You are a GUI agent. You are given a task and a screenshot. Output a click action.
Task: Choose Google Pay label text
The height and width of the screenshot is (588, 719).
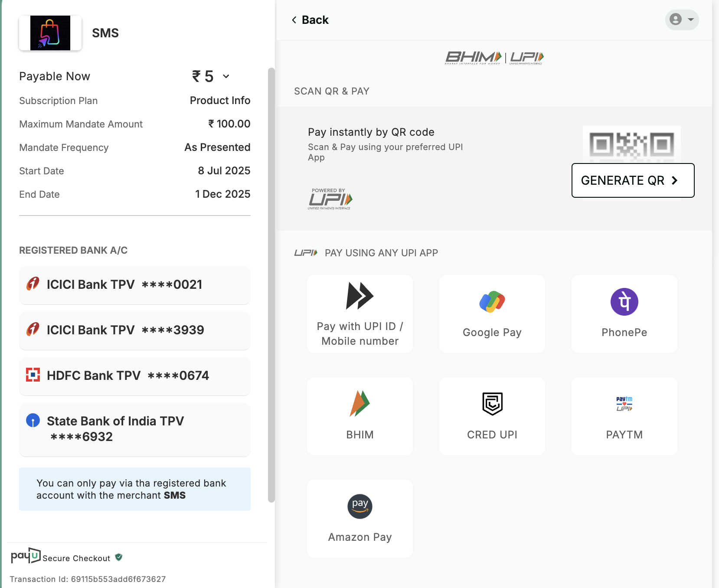492,333
